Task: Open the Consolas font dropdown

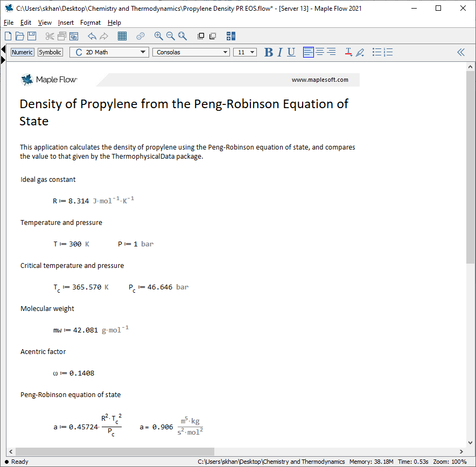Action: tap(191, 52)
